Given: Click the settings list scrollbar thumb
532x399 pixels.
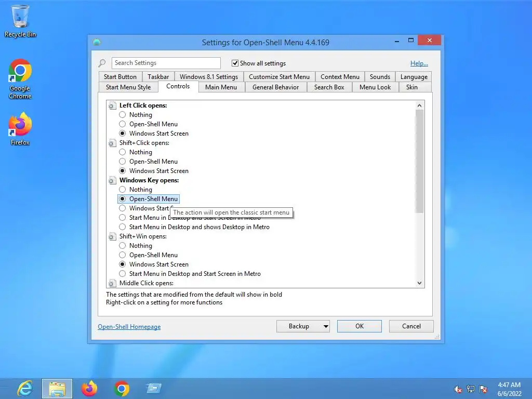Looking at the screenshot, I should (420, 162).
